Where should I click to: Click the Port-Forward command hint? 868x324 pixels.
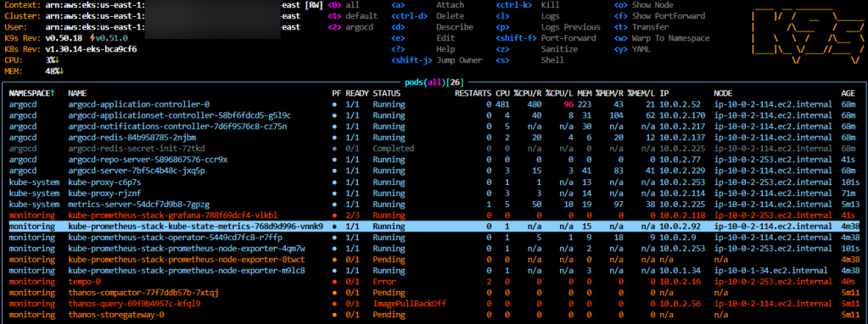(x=546, y=37)
